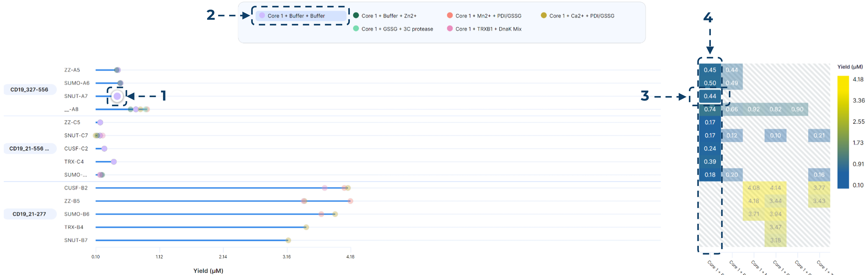
Task: Select the CD19_21-556 group label
Action: pos(29,148)
